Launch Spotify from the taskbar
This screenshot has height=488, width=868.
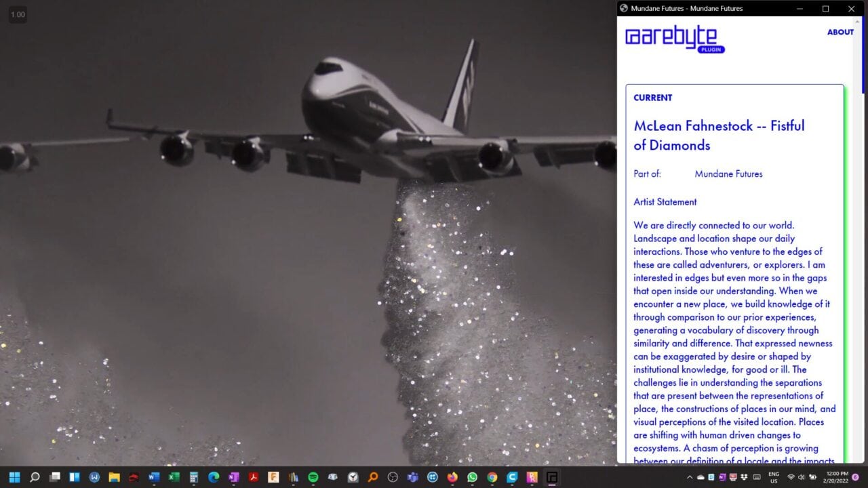(x=313, y=477)
